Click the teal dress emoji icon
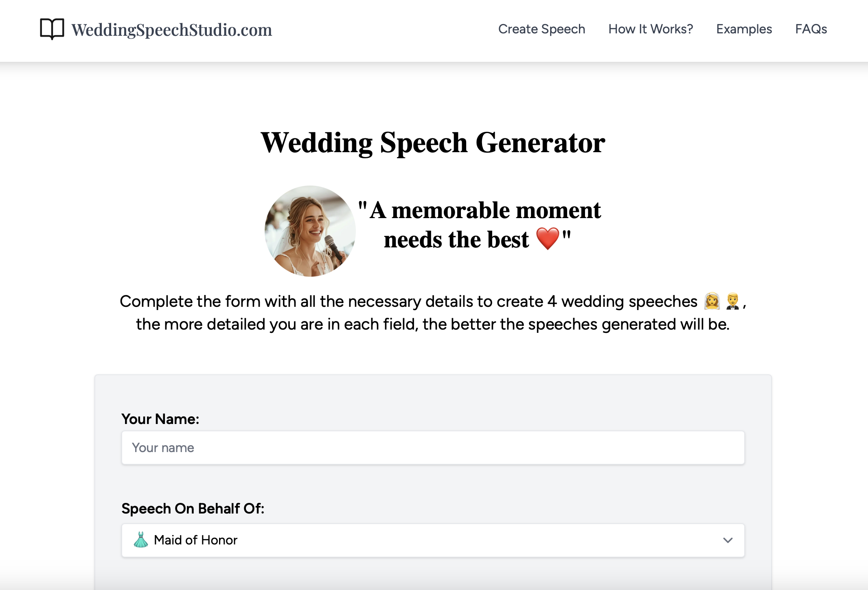Image resolution: width=868 pixels, height=590 pixels. point(141,540)
